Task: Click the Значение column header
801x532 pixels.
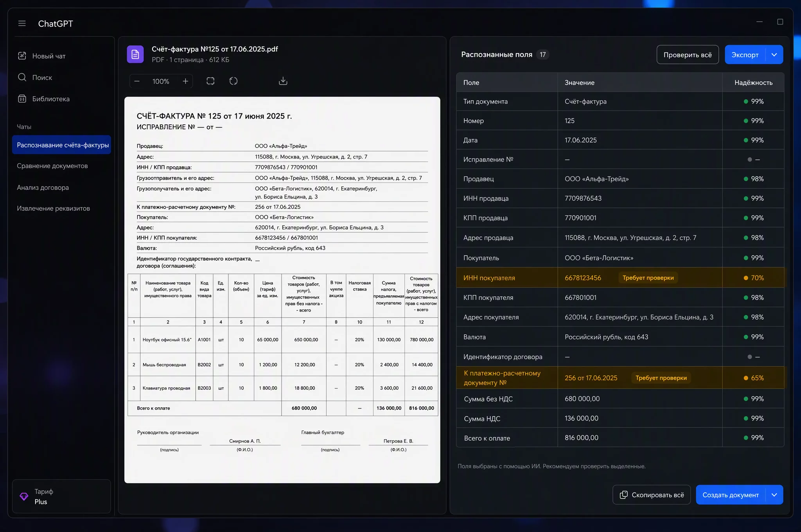Action: tap(580, 83)
